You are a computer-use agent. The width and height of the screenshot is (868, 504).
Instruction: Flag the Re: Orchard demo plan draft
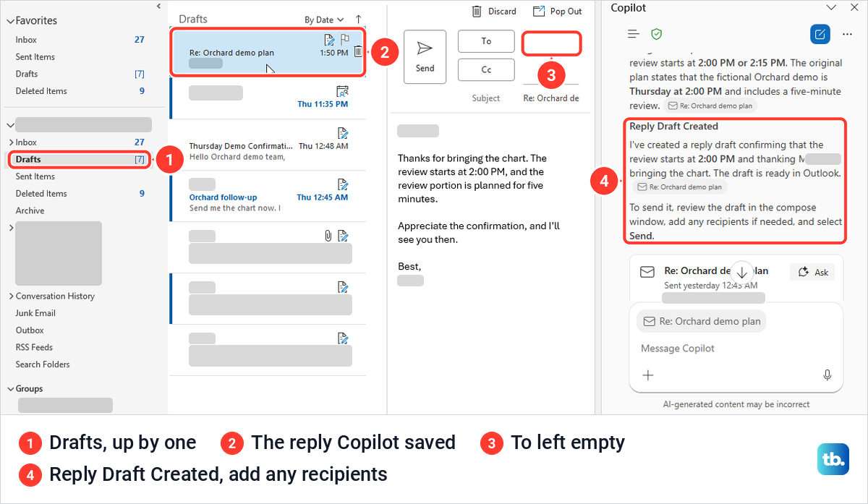point(344,39)
